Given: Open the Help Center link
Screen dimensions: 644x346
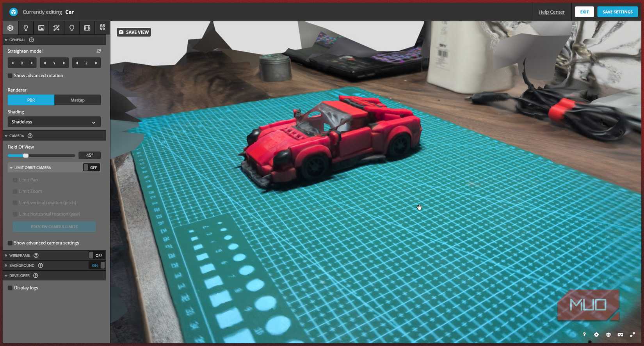Looking at the screenshot, I should coord(551,12).
